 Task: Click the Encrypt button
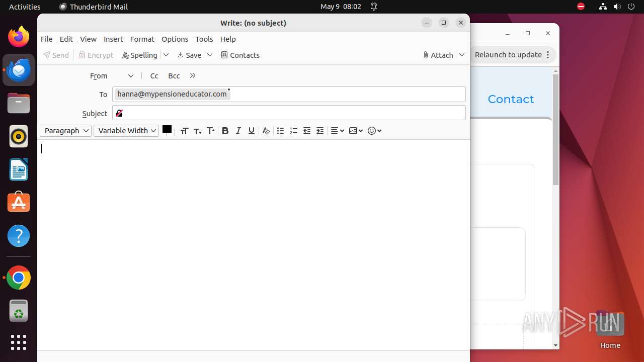(96, 55)
